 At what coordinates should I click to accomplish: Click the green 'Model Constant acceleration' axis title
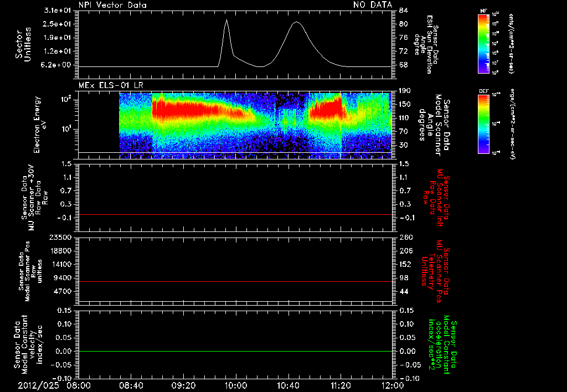(442, 344)
